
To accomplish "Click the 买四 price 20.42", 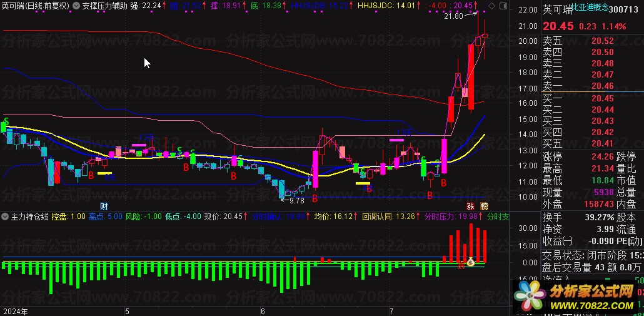I will pyautogui.click(x=603, y=132).
